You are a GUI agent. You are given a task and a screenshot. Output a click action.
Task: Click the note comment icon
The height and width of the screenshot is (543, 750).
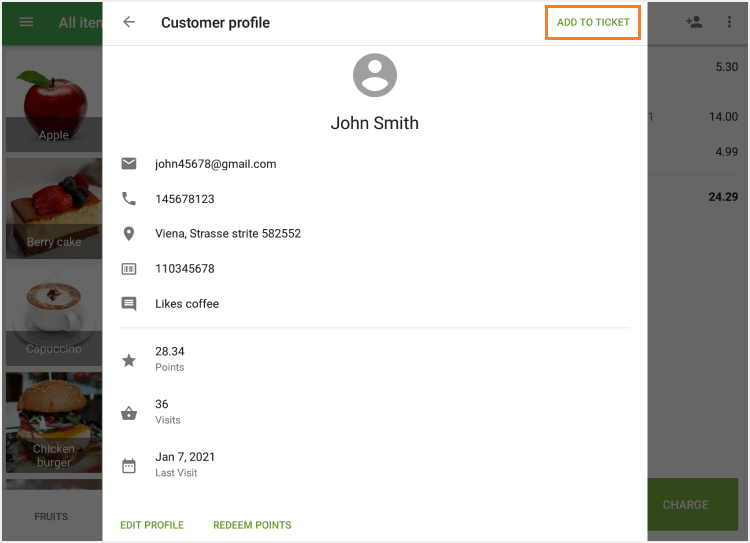click(129, 304)
